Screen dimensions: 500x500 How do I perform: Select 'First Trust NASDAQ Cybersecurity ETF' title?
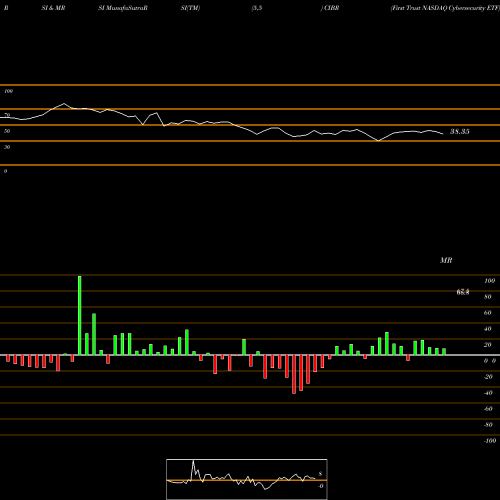click(x=445, y=8)
